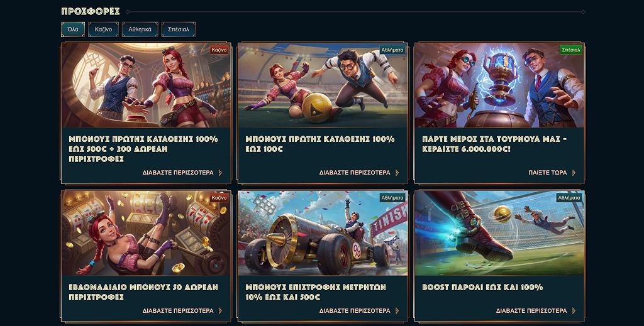Open the weekly 50 free spins image
Viewport: 644px width, 326px height.
146,233
